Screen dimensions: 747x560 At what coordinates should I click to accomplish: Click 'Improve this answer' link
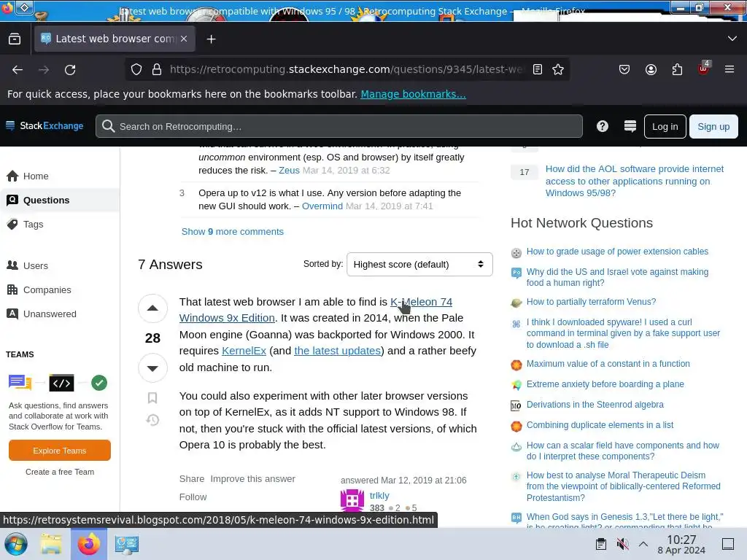[x=253, y=479]
